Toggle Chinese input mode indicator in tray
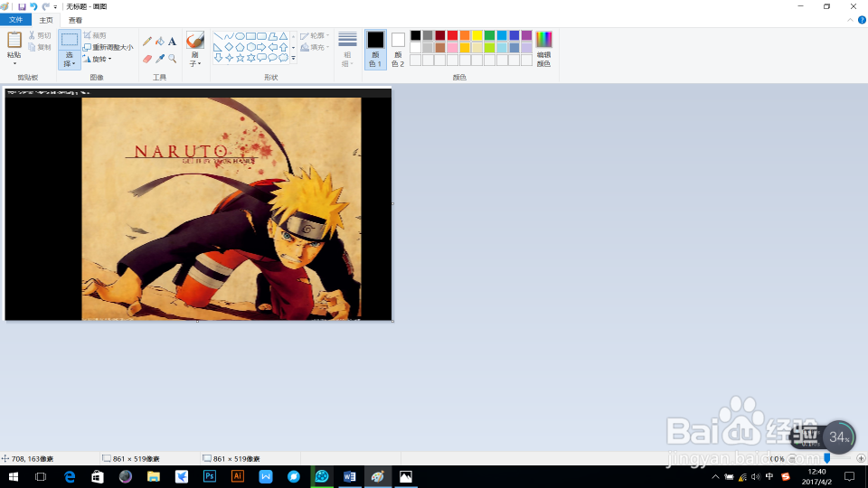Screen dimensions: 868x488 pos(769,476)
